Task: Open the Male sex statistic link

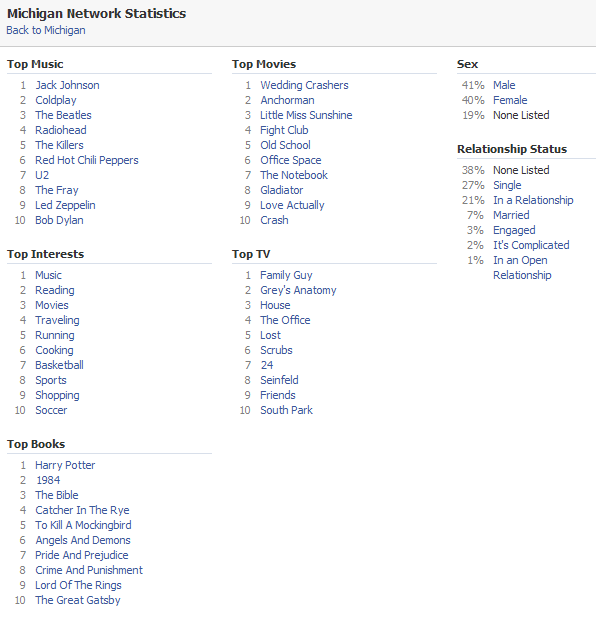Action: point(504,85)
